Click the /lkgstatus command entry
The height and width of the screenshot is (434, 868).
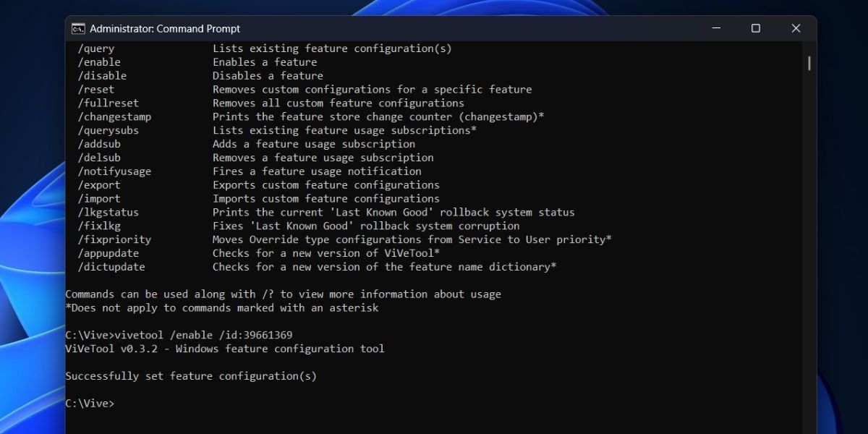tap(109, 213)
